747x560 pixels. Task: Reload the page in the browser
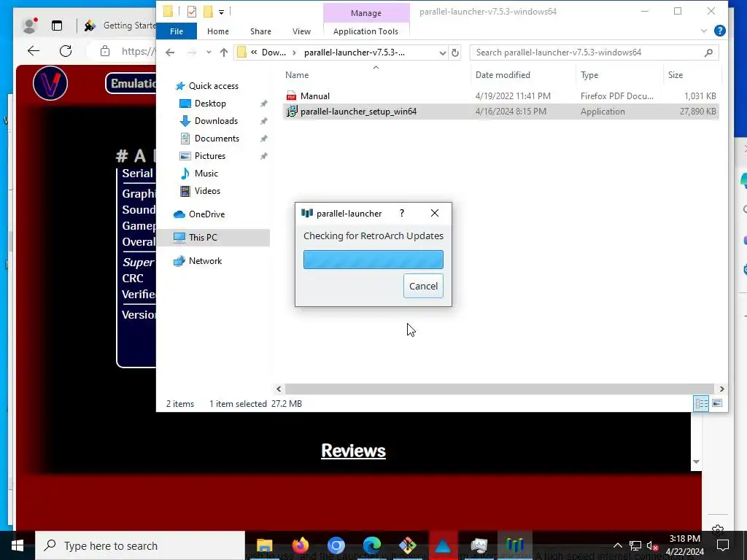[x=66, y=51]
